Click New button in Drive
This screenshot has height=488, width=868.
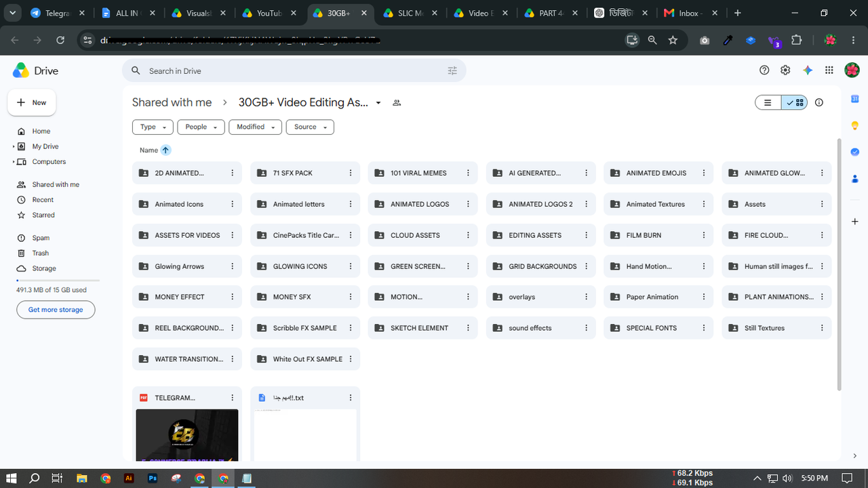coord(32,102)
